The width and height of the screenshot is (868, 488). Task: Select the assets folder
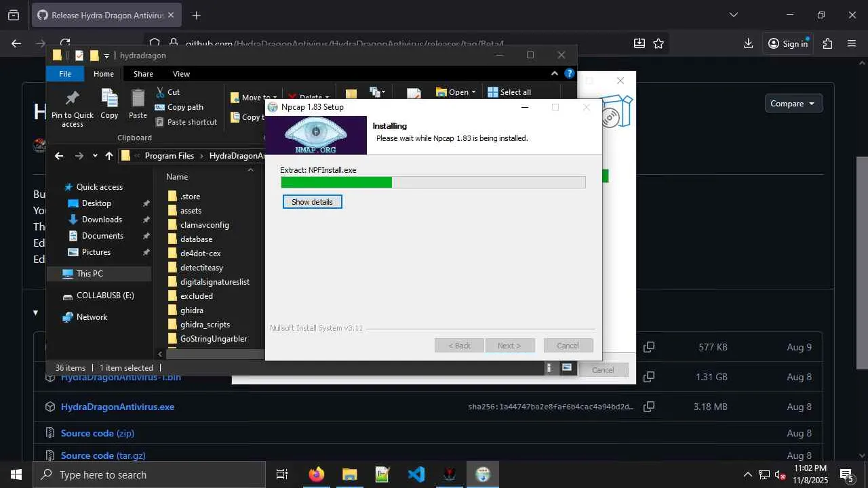(191, 211)
